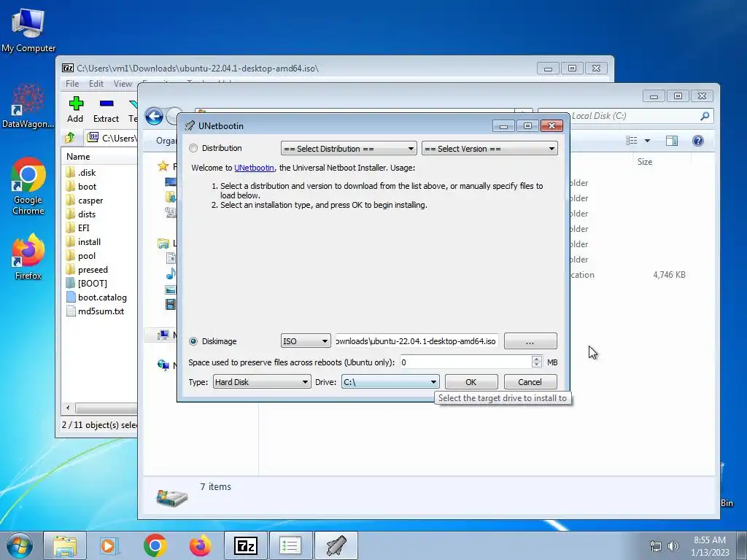Click the UNetbootin hyperlink
The height and width of the screenshot is (560, 747).
pyautogui.click(x=254, y=168)
